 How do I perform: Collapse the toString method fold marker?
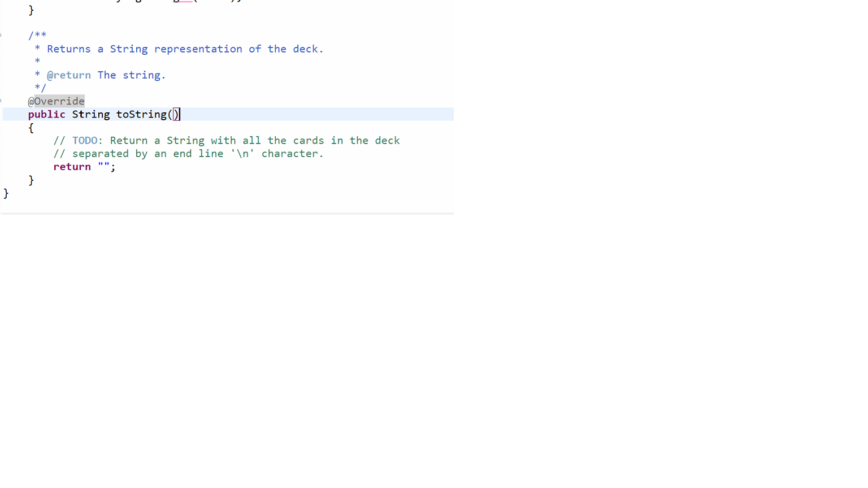[1, 101]
